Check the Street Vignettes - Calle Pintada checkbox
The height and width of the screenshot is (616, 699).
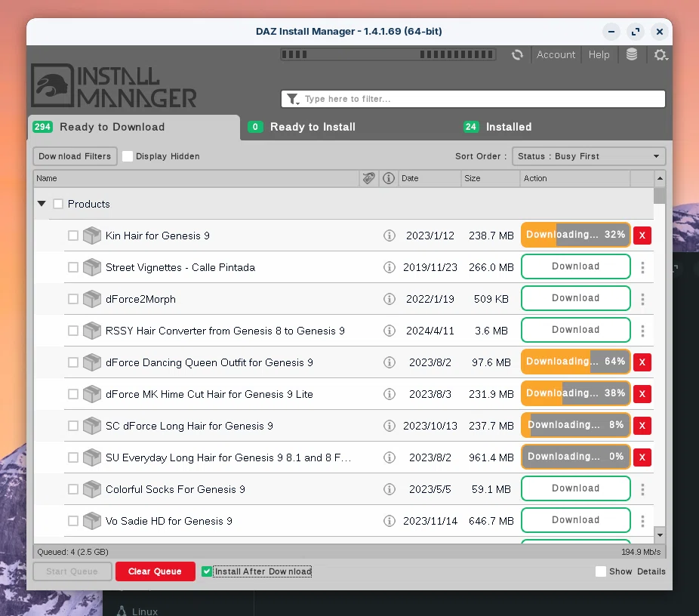click(73, 267)
